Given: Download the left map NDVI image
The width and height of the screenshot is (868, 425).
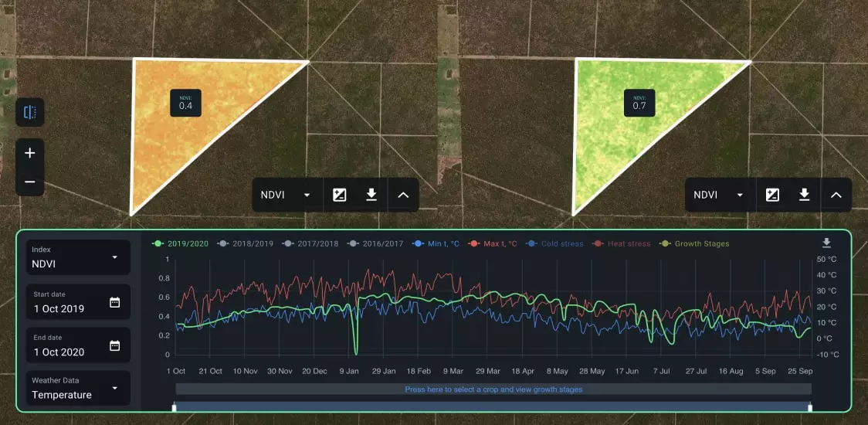Looking at the screenshot, I should click(x=371, y=195).
